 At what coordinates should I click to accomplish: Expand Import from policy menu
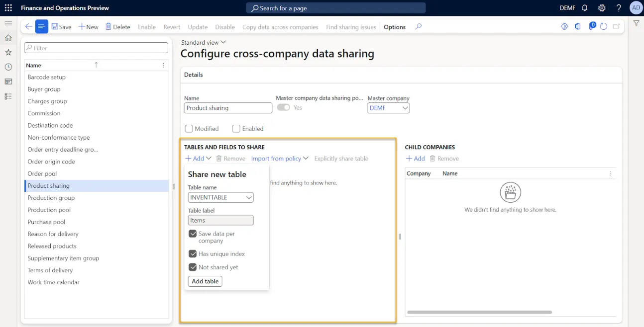(x=280, y=159)
